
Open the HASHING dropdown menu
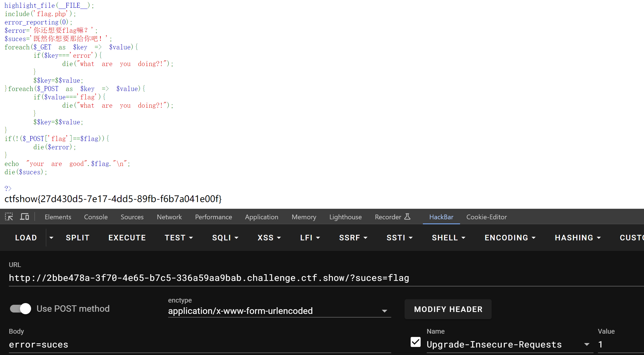point(578,238)
